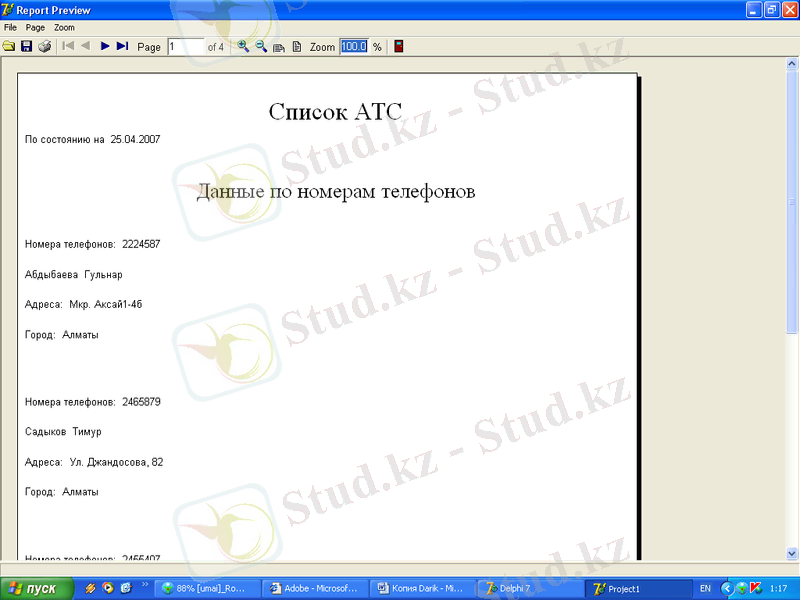This screenshot has height=600, width=800.
Task: Click the report title Список АТС
Action: coord(335,112)
